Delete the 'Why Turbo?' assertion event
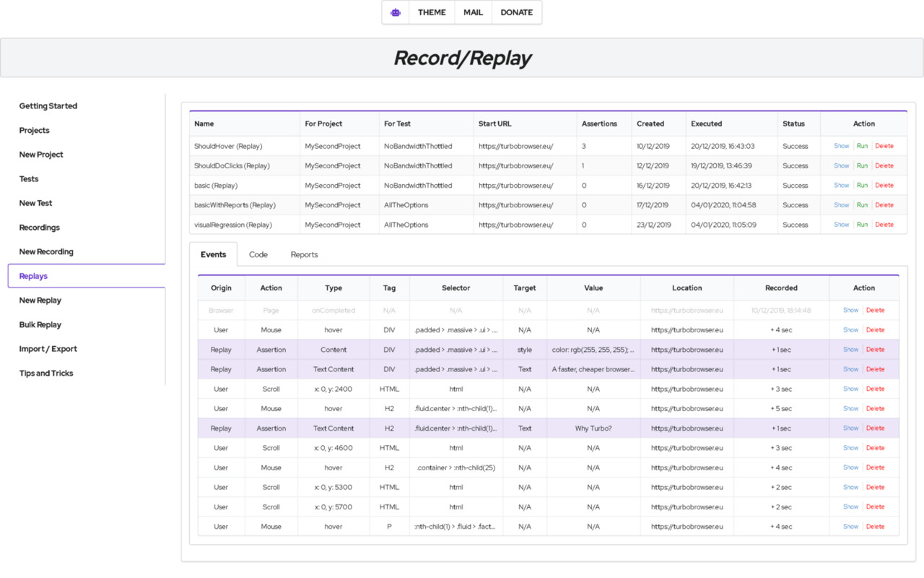This screenshot has height=578, width=924. point(875,428)
